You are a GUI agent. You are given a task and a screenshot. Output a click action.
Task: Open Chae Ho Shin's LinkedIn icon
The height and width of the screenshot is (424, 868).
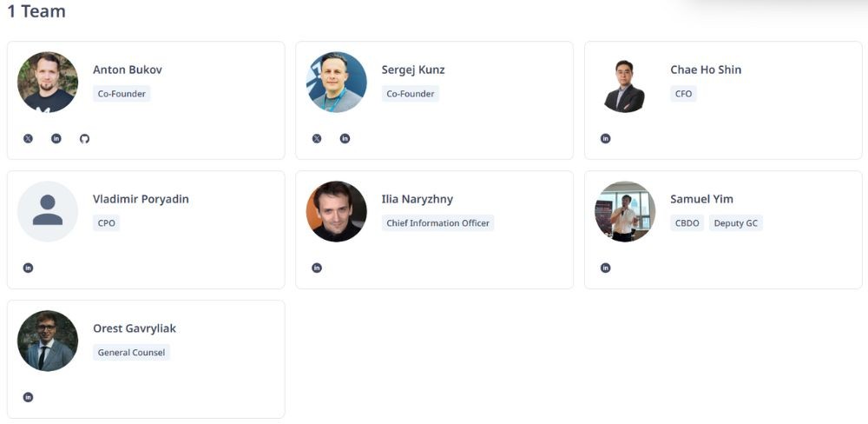coord(606,139)
